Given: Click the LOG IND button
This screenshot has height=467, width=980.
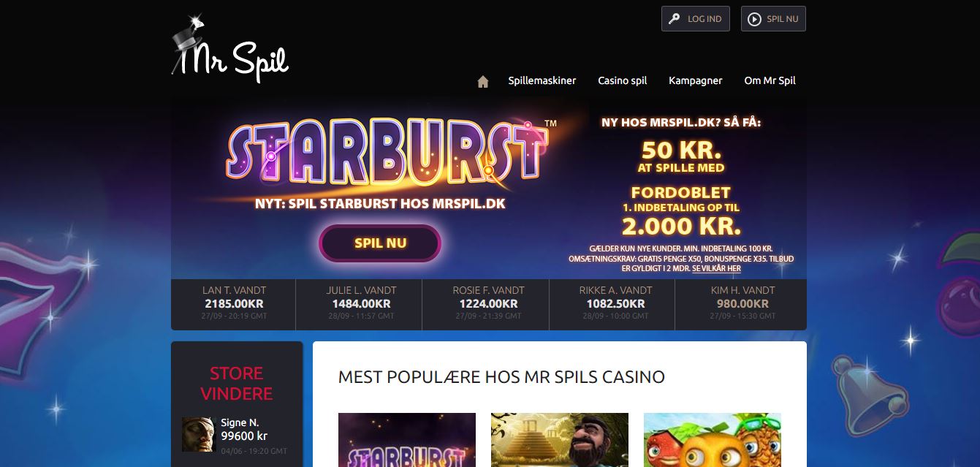Looking at the screenshot, I should pyautogui.click(x=696, y=19).
